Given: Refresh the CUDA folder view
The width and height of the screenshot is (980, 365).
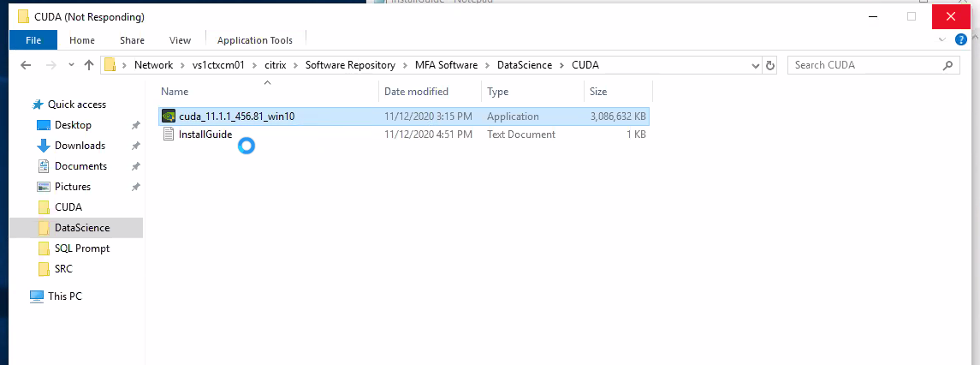Looking at the screenshot, I should point(770,65).
